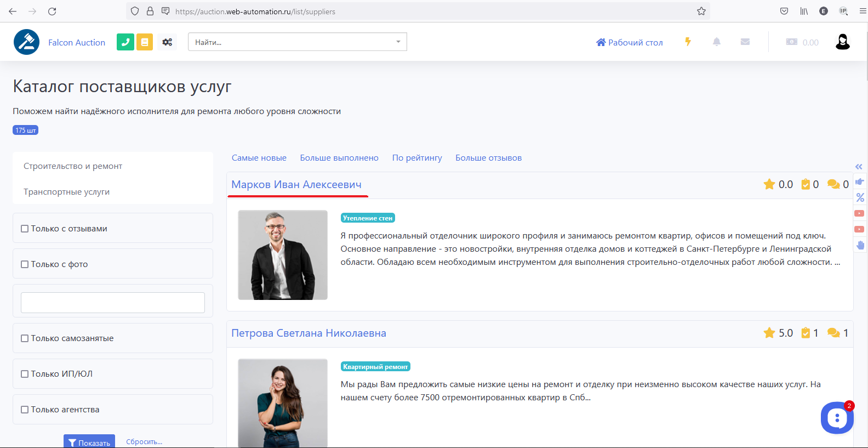Toggle the 'Только самозанятые' checkbox
Screen dimensions: 868x448
click(25, 338)
